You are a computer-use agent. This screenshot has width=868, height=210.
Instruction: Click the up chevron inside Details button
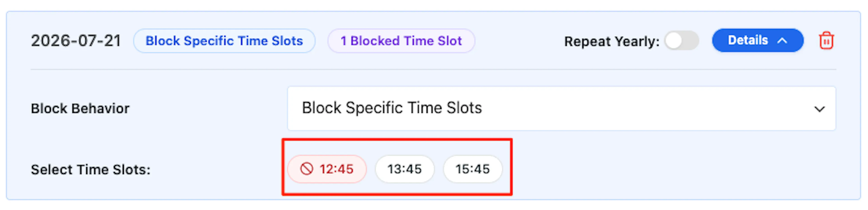point(782,41)
